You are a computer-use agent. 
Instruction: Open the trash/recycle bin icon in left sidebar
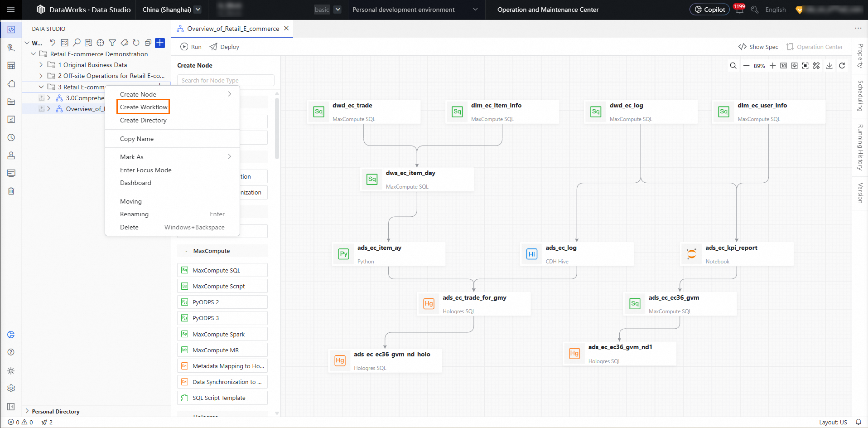click(11, 191)
